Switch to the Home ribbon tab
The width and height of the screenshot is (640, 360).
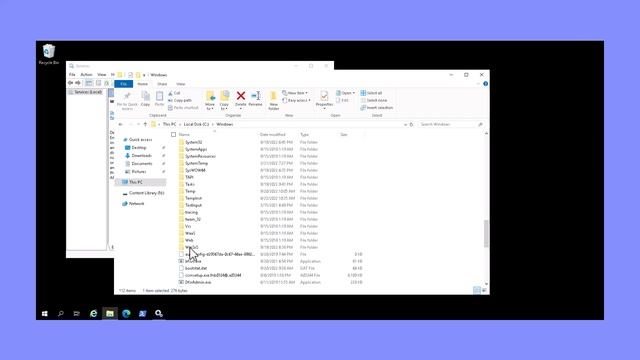click(x=142, y=84)
